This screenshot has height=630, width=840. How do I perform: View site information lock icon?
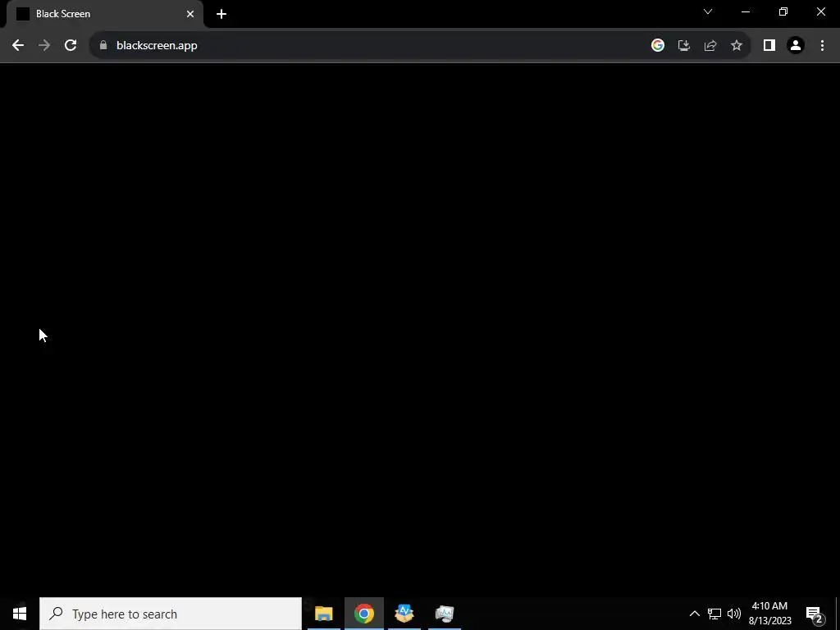[x=103, y=46]
